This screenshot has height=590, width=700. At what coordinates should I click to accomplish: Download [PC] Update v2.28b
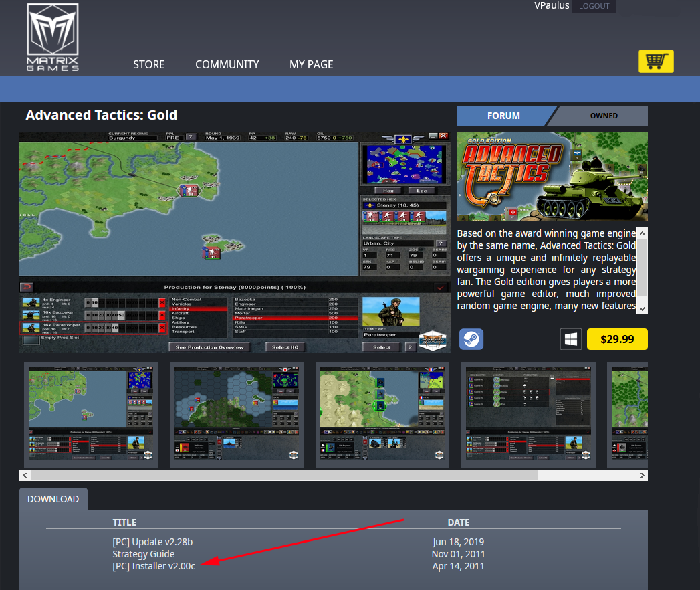click(x=152, y=542)
